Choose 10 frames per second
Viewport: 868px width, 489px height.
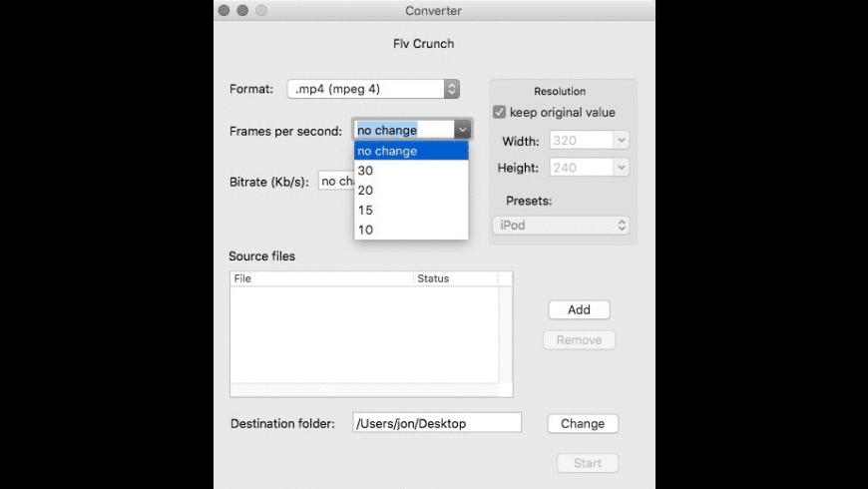(x=411, y=230)
